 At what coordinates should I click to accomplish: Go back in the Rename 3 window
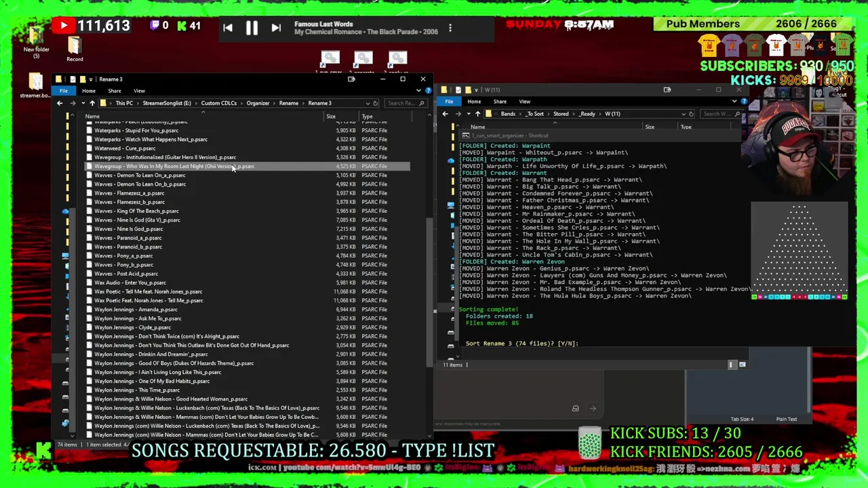60,103
